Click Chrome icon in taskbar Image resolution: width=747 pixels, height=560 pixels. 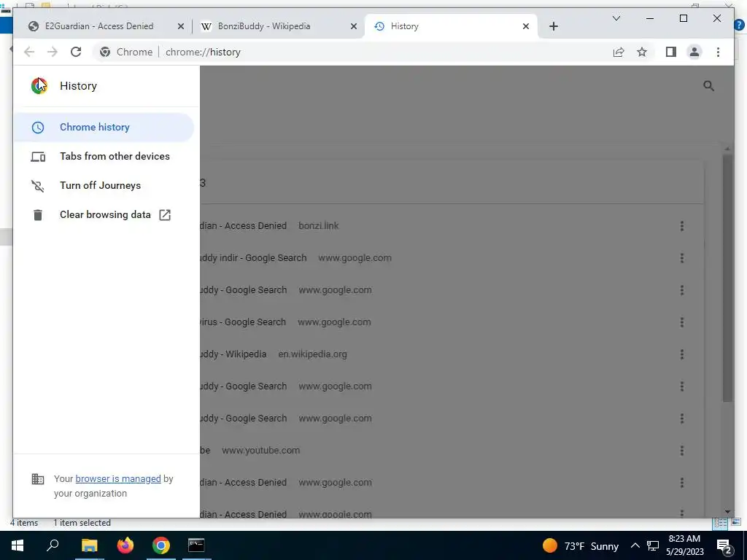(x=161, y=545)
